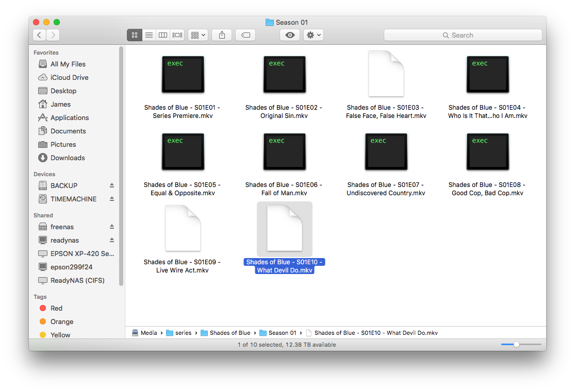
Task: Select the freenas shared server
Action: pyautogui.click(x=62, y=227)
